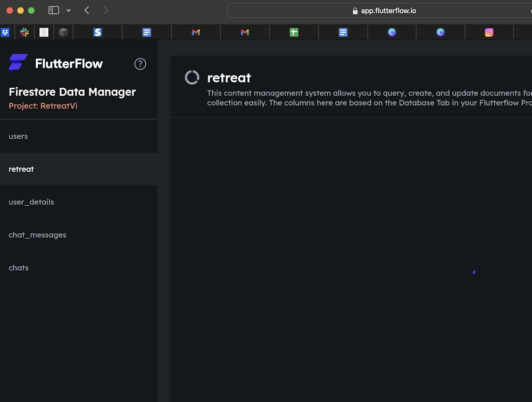Select the users collection
Screen dimensions: 532x402
[x=79, y=136]
